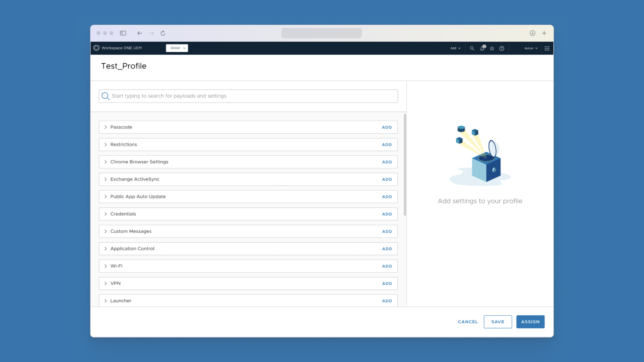The height and width of the screenshot is (362, 644).
Task: Click the browser downloads icon
Action: [x=532, y=33]
